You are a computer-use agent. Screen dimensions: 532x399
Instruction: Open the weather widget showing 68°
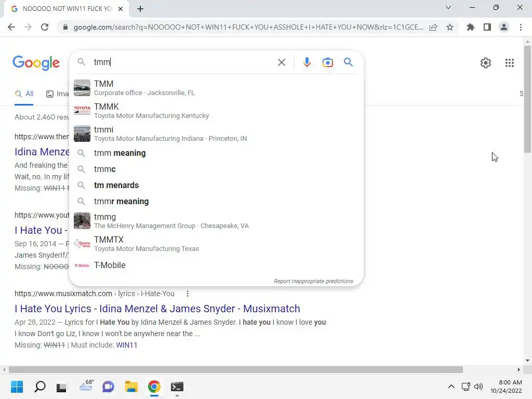tap(86, 386)
